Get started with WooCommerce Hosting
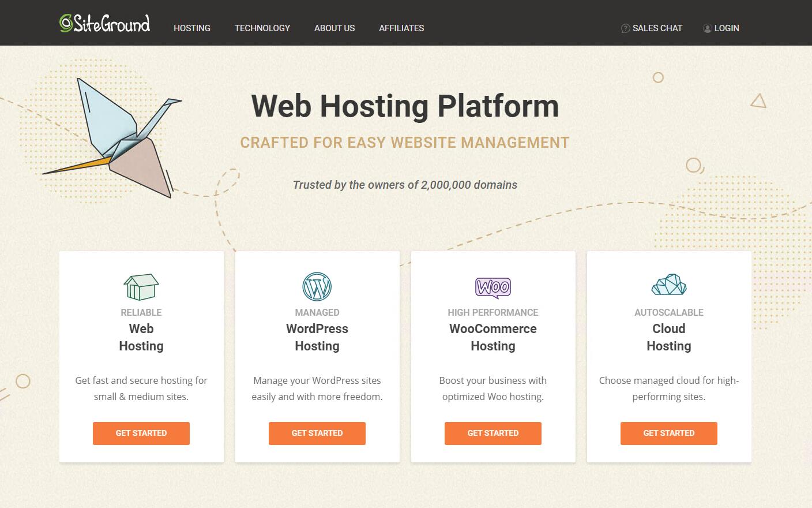The height and width of the screenshot is (508, 812). pos(493,434)
